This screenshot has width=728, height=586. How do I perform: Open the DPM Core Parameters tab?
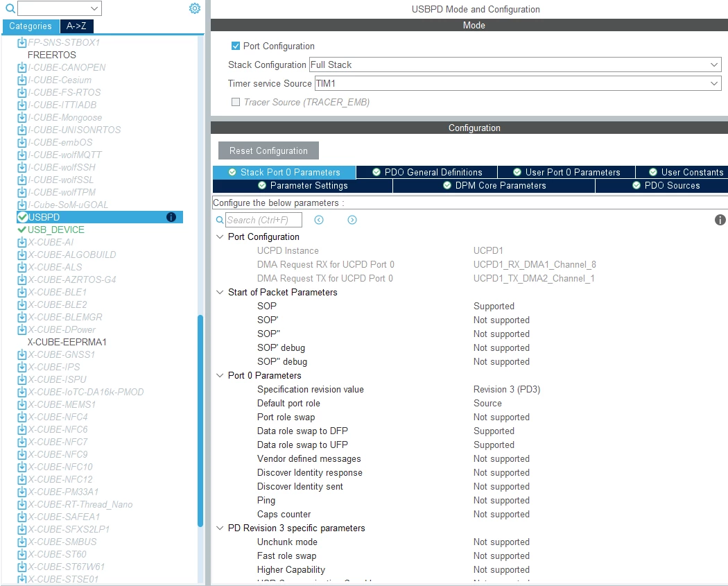[494, 185]
